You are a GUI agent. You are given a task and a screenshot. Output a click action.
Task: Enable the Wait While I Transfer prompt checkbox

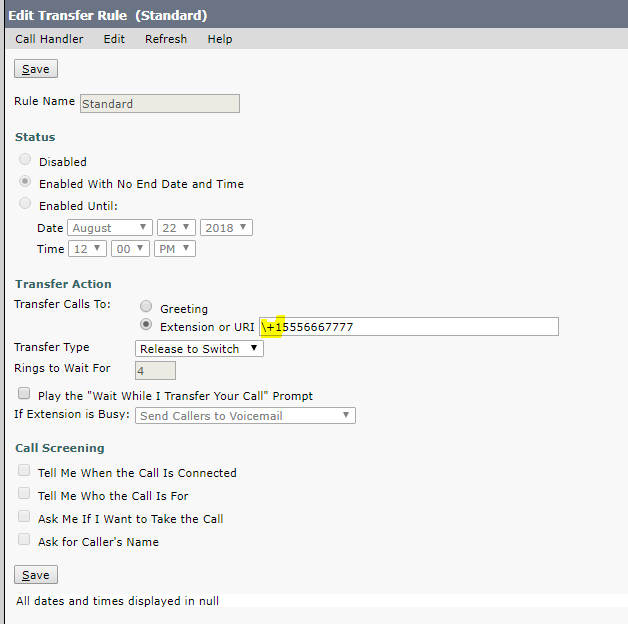[24, 394]
